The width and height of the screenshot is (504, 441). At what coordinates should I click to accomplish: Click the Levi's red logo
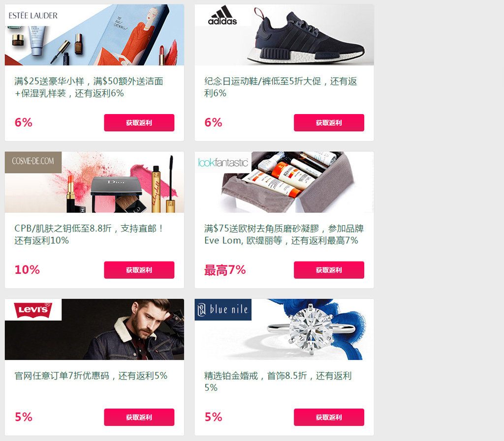[x=33, y=309]
